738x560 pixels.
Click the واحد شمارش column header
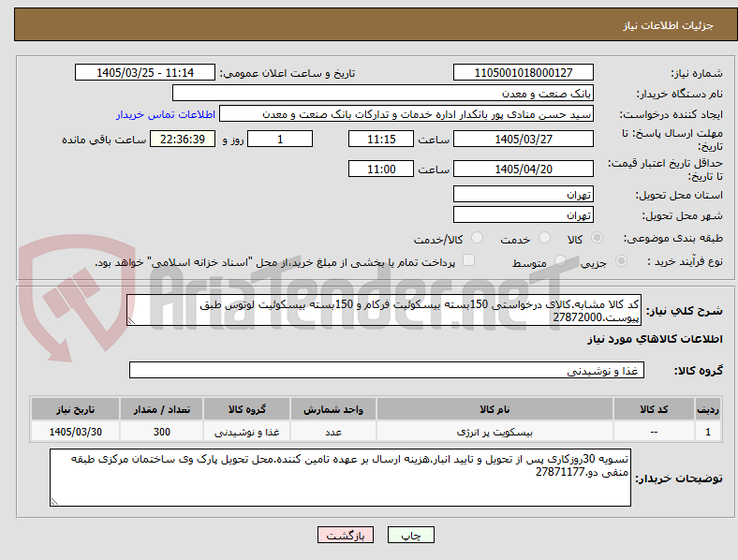[333, 409]
